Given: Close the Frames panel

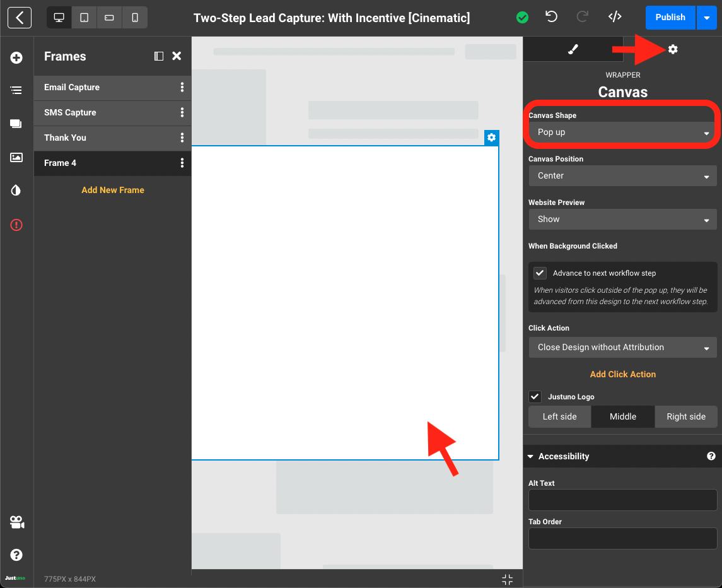Looking at the screenshot, I should coord(177,56).
